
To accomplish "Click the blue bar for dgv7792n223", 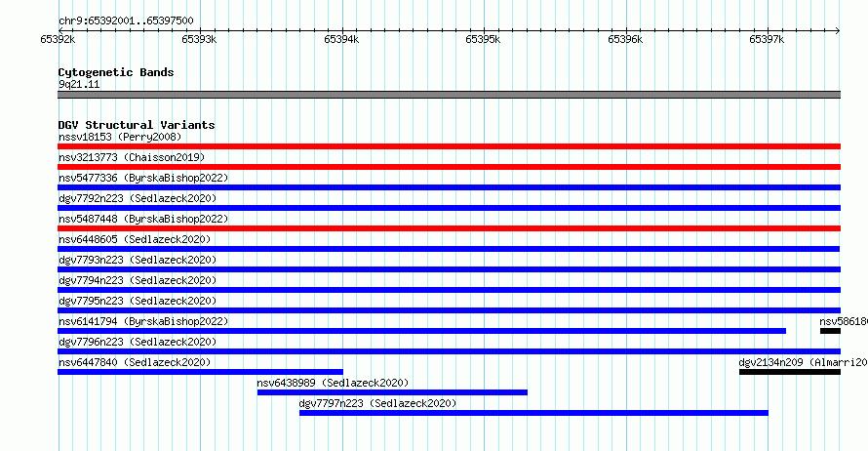I will 449,208.
